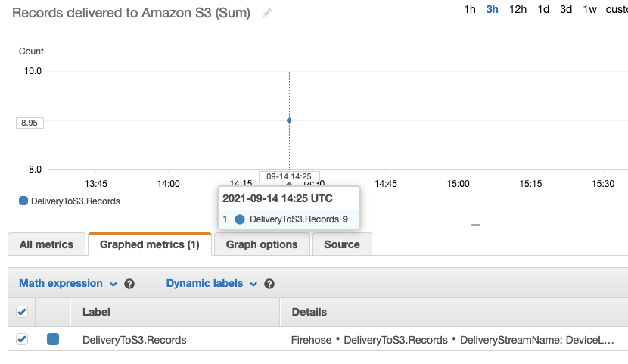Open the Math expression dropdown
This screenshot has width=628, height=364.
68,283
